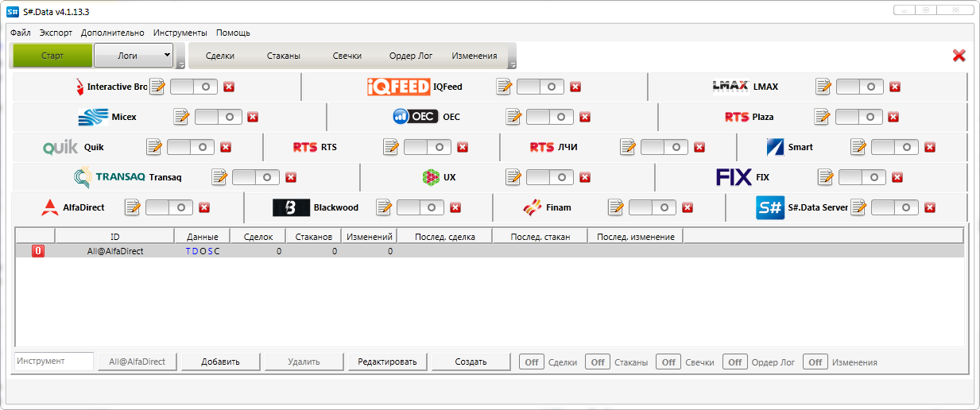The height and width of the screenshot is (410, 980).
Task: Open the Дополнительно menu
Action: tap(113, 33)
